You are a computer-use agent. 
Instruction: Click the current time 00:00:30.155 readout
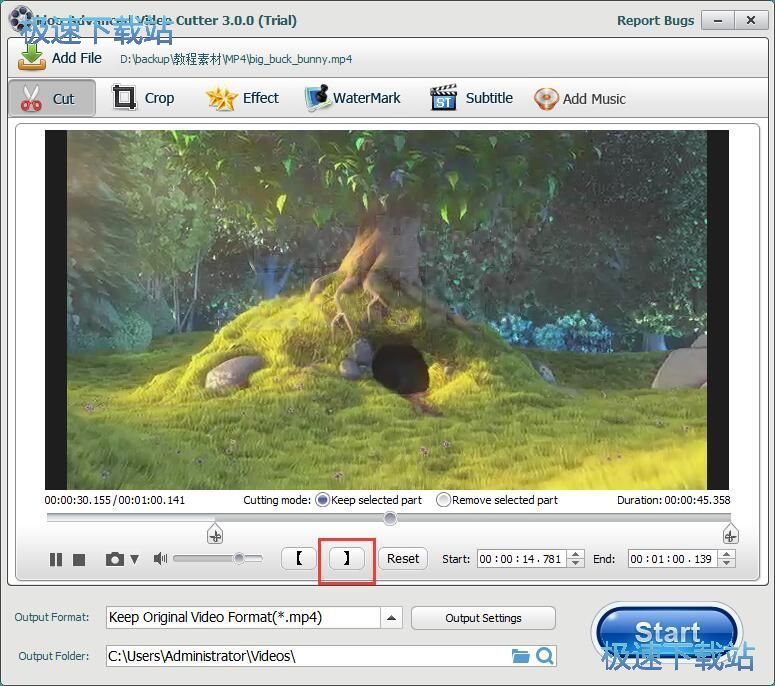[x=78, y=500]
